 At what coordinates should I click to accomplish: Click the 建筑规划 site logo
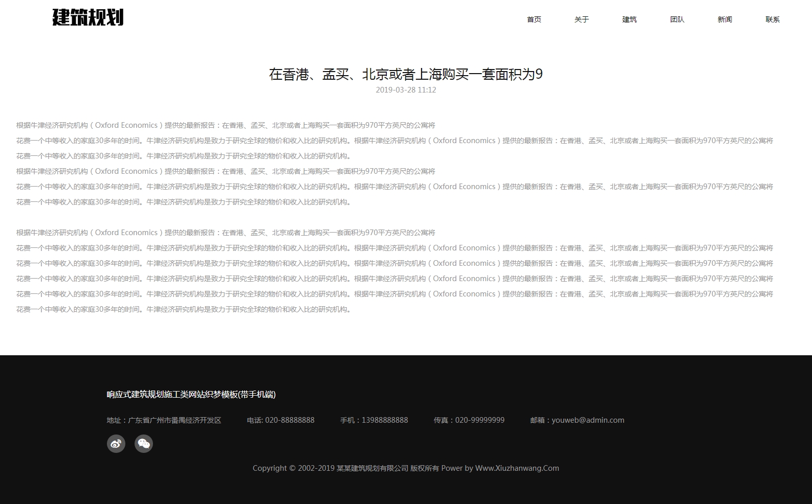(x=88, y=18)
